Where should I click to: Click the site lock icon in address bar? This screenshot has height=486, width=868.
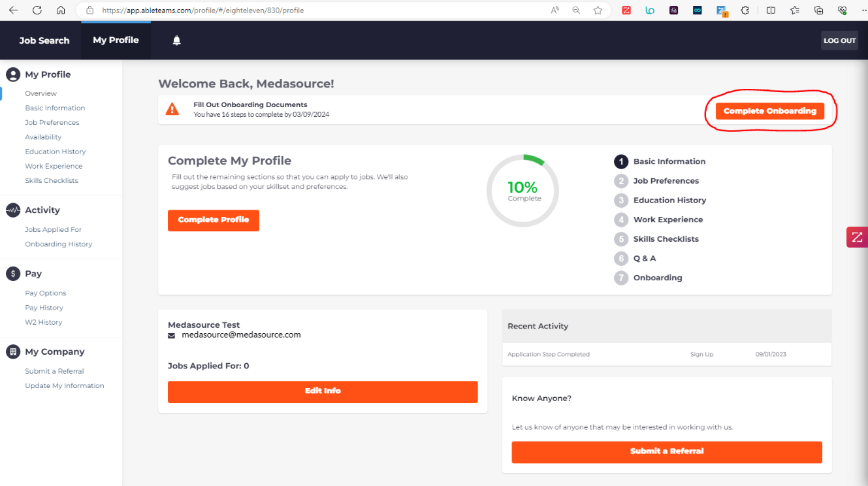89,10
